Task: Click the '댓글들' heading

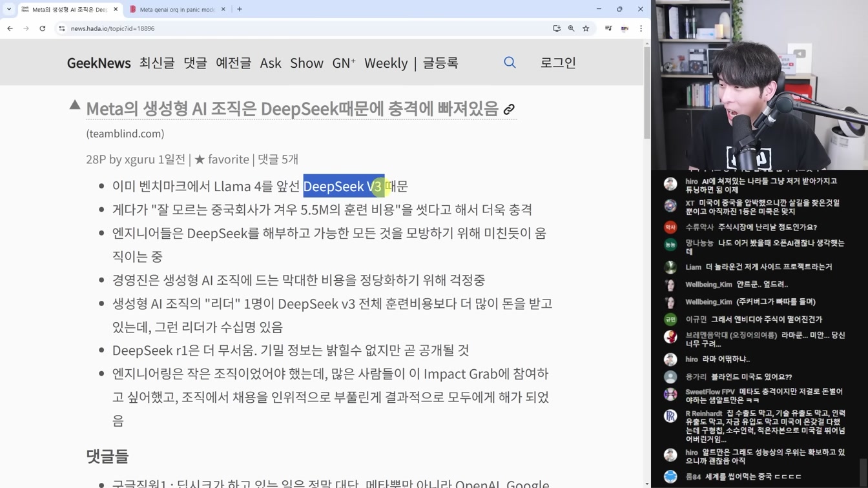Action: point(107,456)
